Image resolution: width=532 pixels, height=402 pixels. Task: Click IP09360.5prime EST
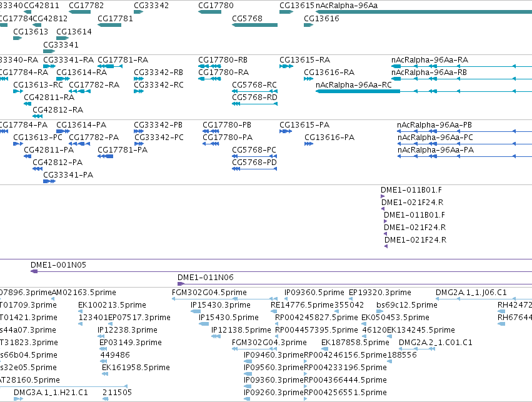(314, 293)
